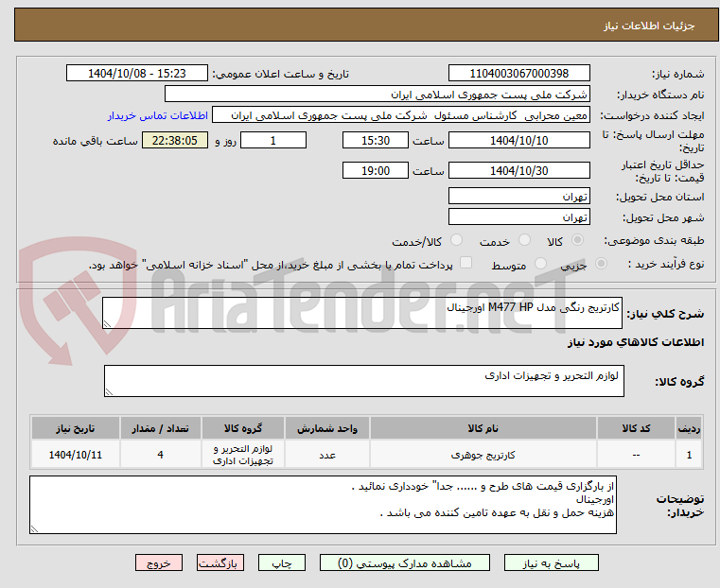The width and height of the screenshot is (720, 588).
Task: Click the remaining time 22:38:05 field
Action: coord(175,140)
